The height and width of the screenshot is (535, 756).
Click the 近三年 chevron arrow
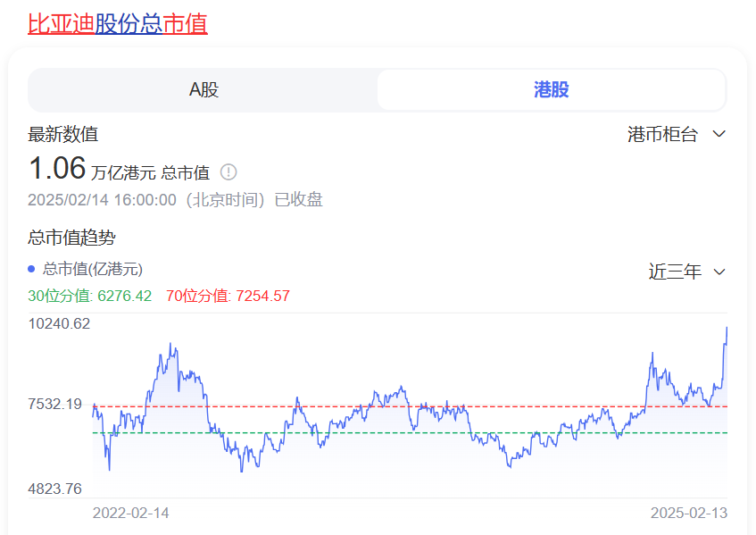coord(720,272)
